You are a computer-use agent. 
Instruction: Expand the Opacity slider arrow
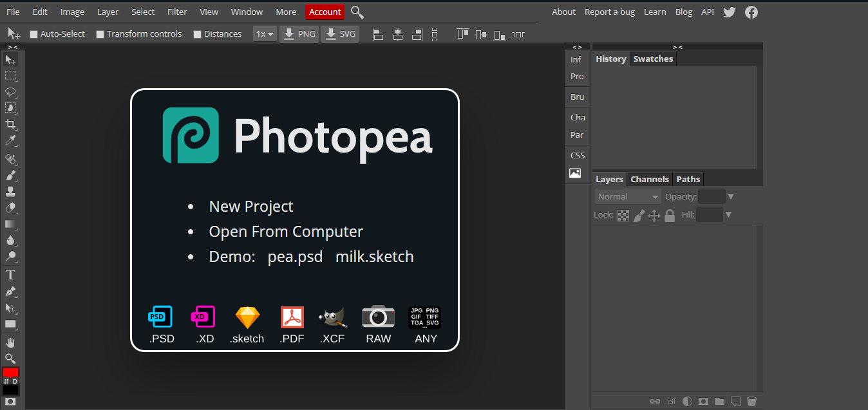click(731, 197)
